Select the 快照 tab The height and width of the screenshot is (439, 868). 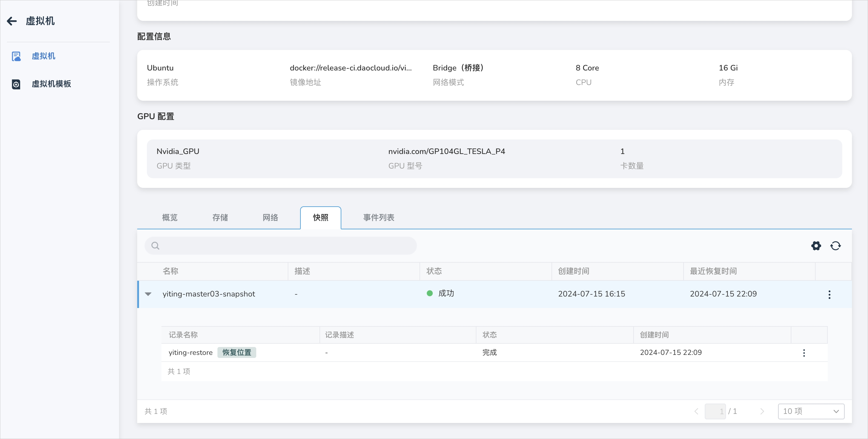pos(320,218)
